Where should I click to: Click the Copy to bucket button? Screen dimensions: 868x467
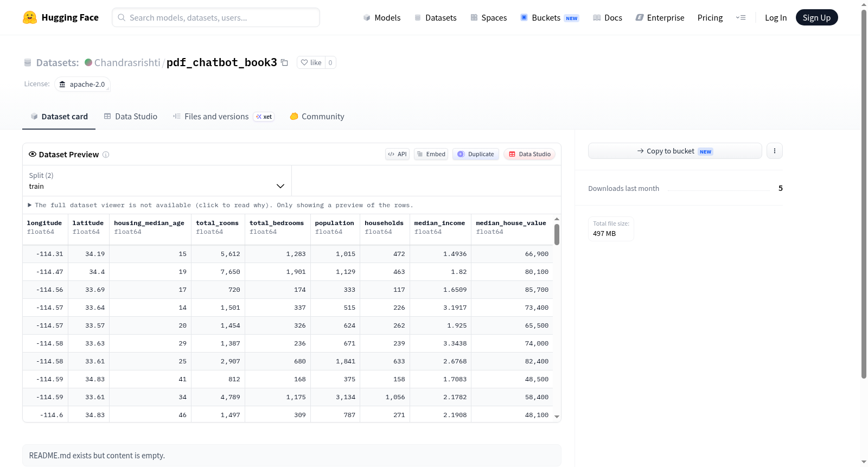675,151
